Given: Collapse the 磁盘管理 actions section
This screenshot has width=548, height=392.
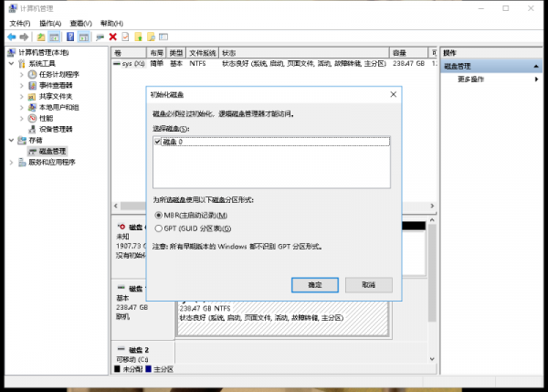Looking at the screenshot, I should tap(536, 66).
